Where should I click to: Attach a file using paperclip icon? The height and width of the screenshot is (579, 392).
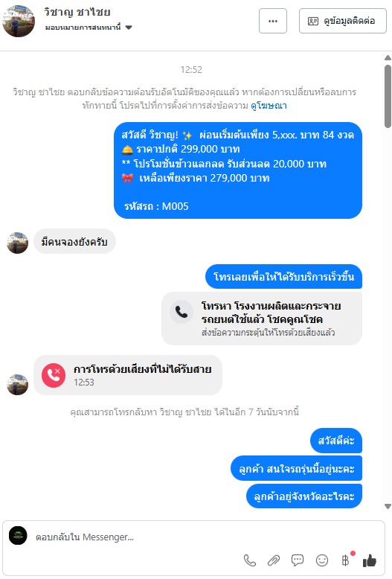(274, 560)
